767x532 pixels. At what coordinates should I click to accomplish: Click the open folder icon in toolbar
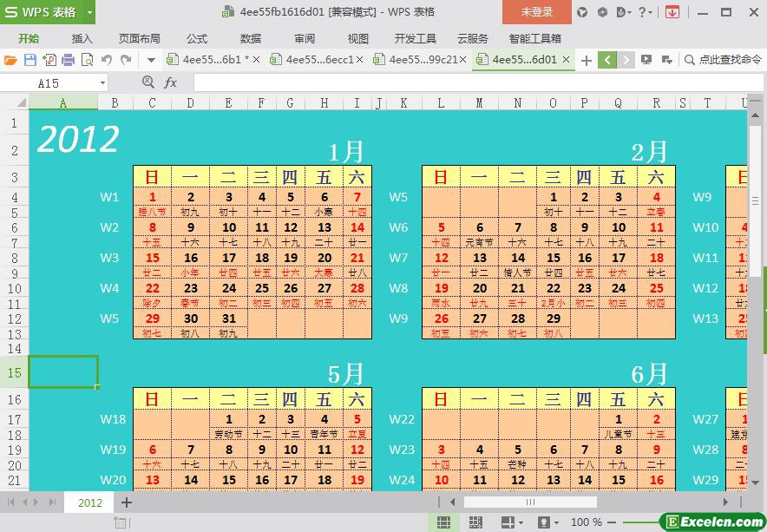[x=10, y=60]
